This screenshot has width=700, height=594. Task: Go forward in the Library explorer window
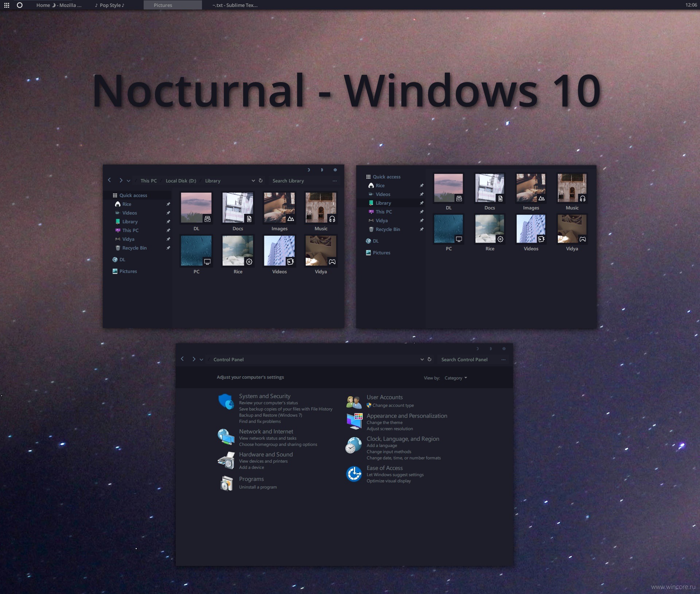[x=121, y=180]
